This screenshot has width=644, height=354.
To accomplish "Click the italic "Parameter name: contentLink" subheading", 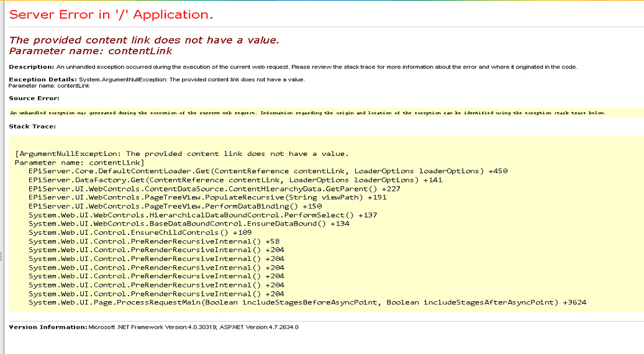I will (91, 51).
